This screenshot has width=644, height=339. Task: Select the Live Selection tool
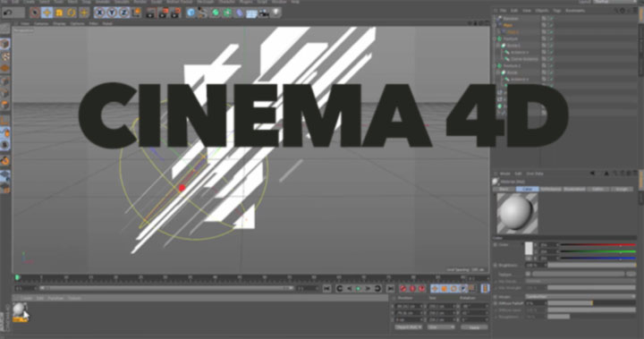35,13
